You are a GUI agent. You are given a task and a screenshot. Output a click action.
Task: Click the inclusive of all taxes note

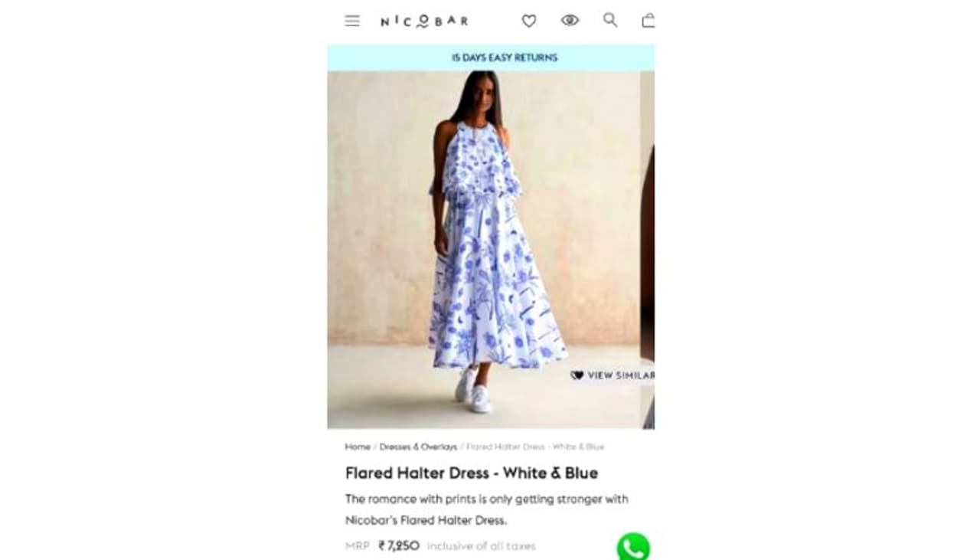click(x=482, y=546)
